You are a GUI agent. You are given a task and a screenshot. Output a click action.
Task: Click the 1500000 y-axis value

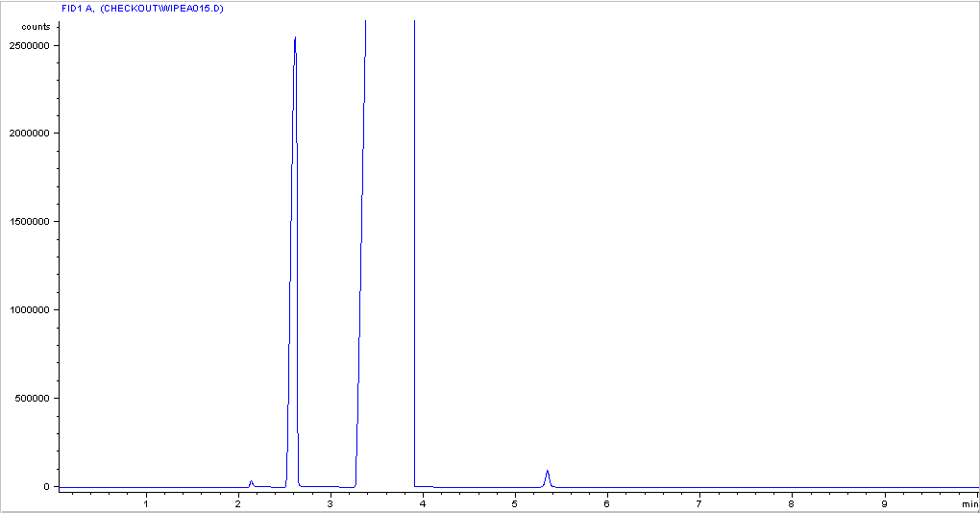click(x=30, y=221)
